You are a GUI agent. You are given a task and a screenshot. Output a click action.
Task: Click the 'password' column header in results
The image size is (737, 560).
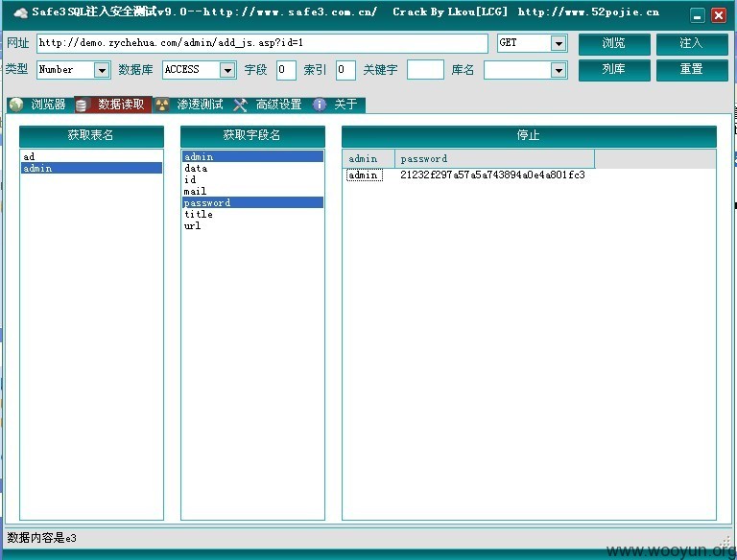494,159
